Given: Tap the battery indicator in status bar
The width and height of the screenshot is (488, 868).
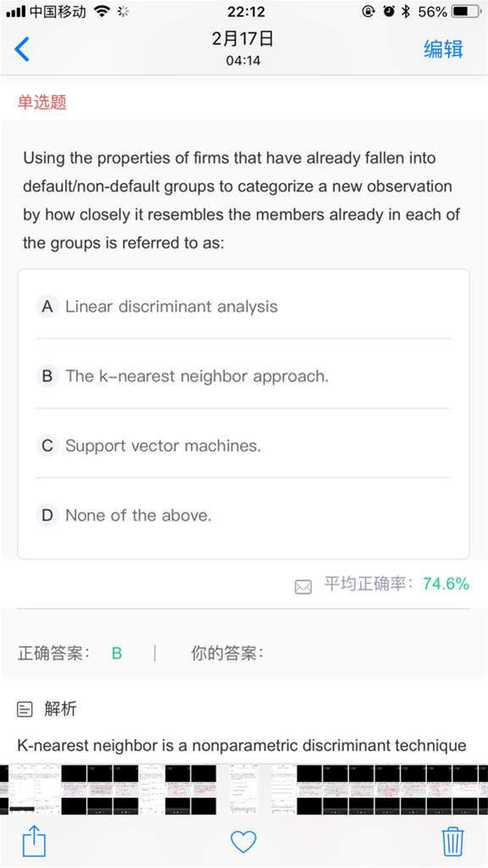Looking at the screenshot, I should (465, 11).
